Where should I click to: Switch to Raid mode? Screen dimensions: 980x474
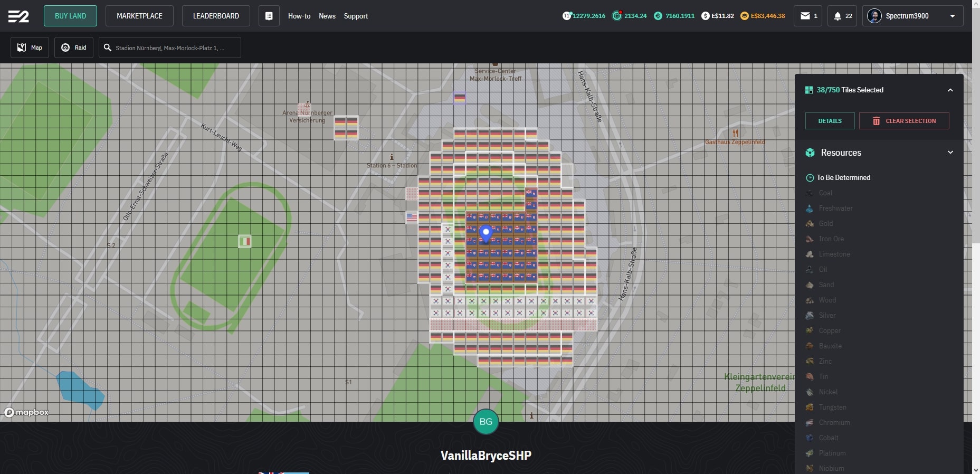(74, 48)
